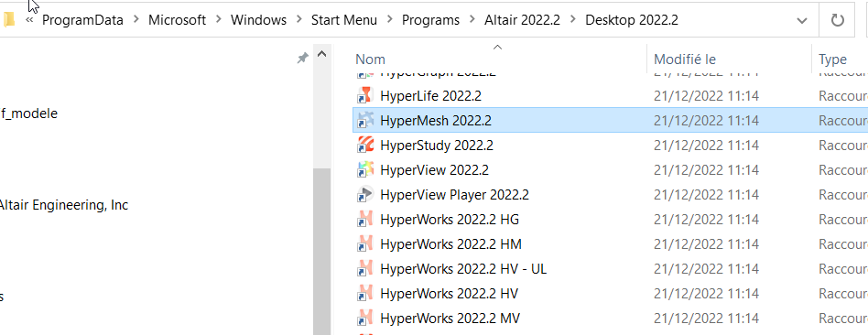Click the HyperView Player 2022.2 icon
The width and height of the screenshot is (868, 335).
pyautogui.click(x=364, y=195)
